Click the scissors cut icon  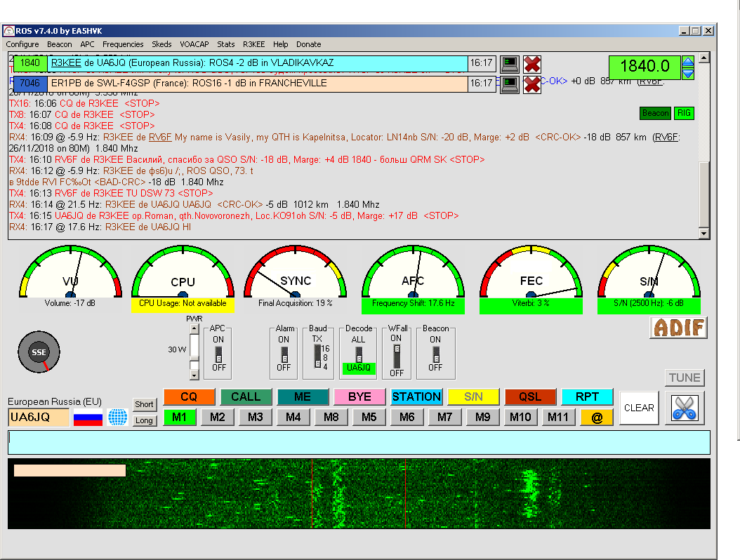pyautogui.click(x=683, y=408)
